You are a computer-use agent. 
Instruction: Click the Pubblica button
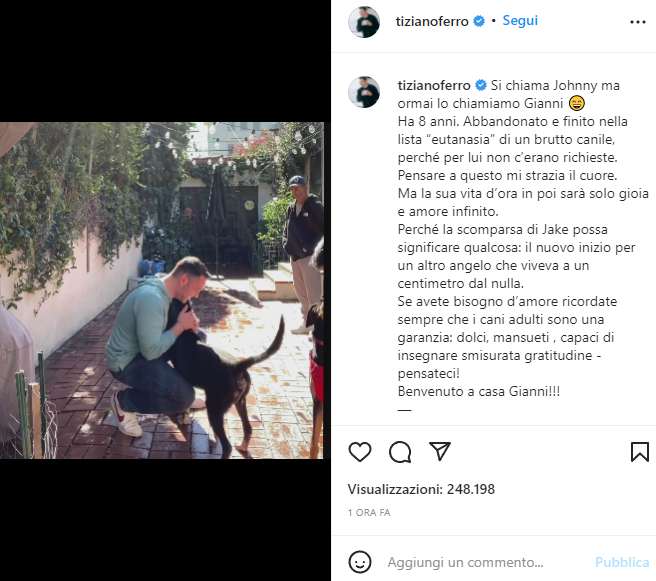click(621, 562)
